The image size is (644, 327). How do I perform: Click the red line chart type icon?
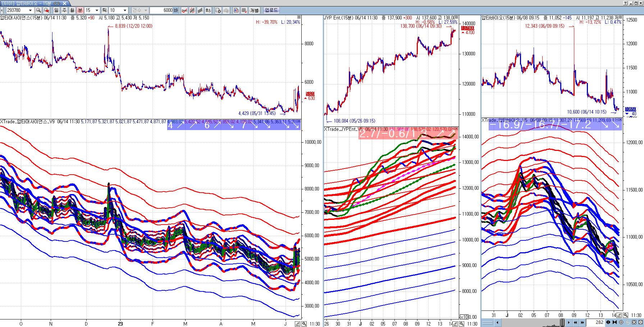click(x=184, y=10)
